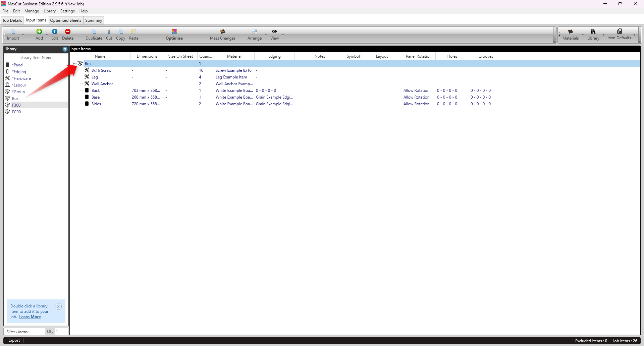Click the Import toolbar icon
644x346 pixels.
[13, 32]
